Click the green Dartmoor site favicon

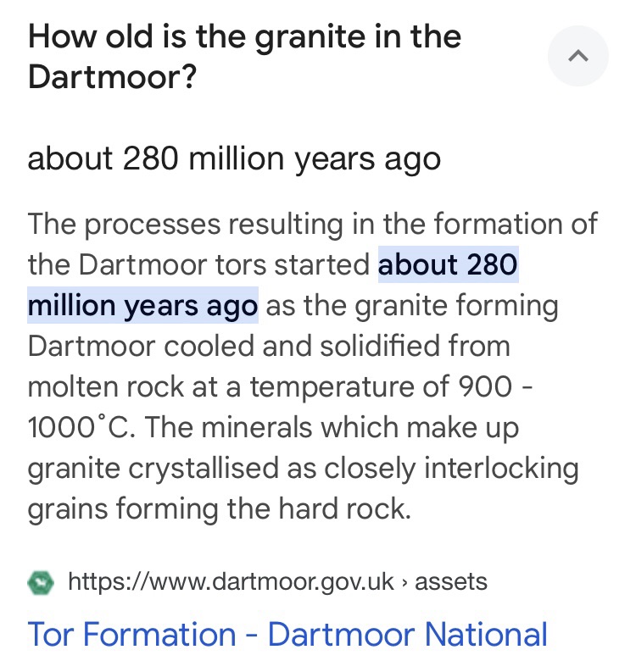[40, 582]
